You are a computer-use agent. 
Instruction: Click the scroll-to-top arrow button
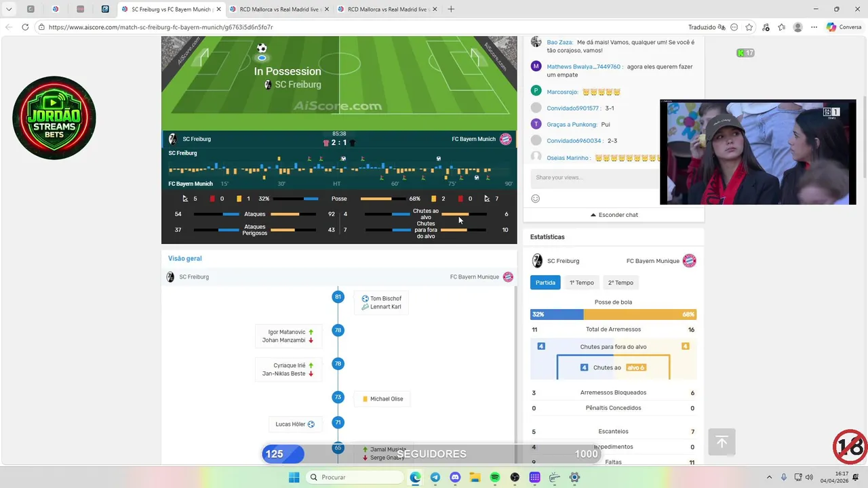(x=722, y=443)
